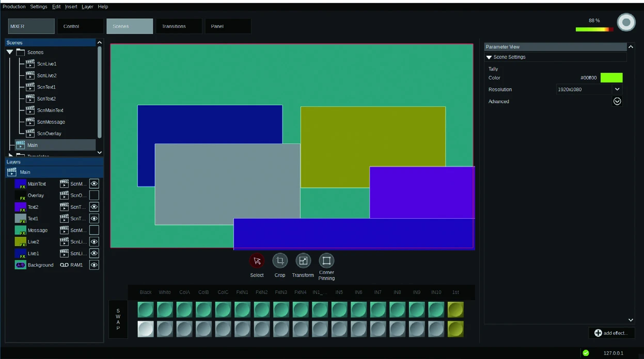This screenshot has height=359, width=644.
Task: Switch to the MIXER tab
Action: 31,26
